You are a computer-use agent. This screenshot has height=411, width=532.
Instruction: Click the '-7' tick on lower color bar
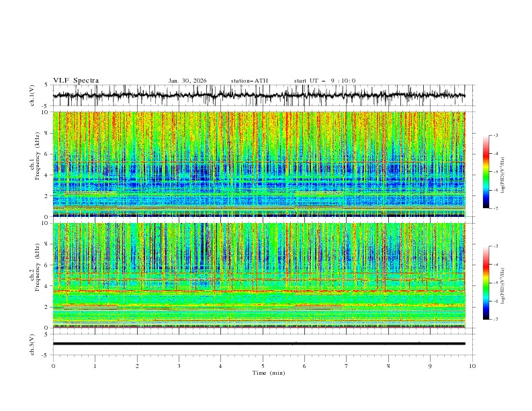click(x=496, y=319)
